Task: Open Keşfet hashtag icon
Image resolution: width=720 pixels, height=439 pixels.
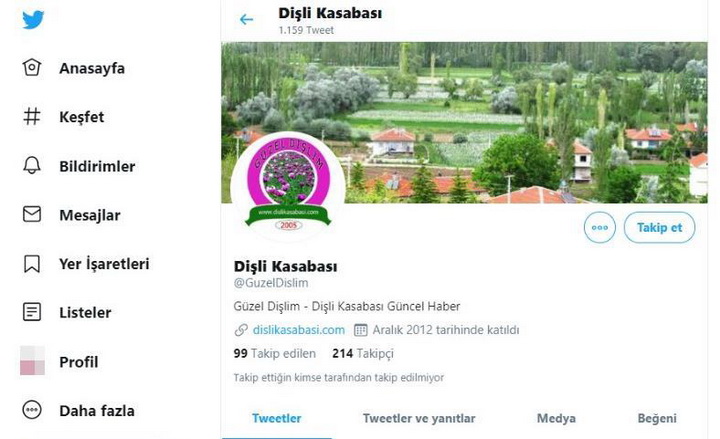Action: (x=32, y=116)
